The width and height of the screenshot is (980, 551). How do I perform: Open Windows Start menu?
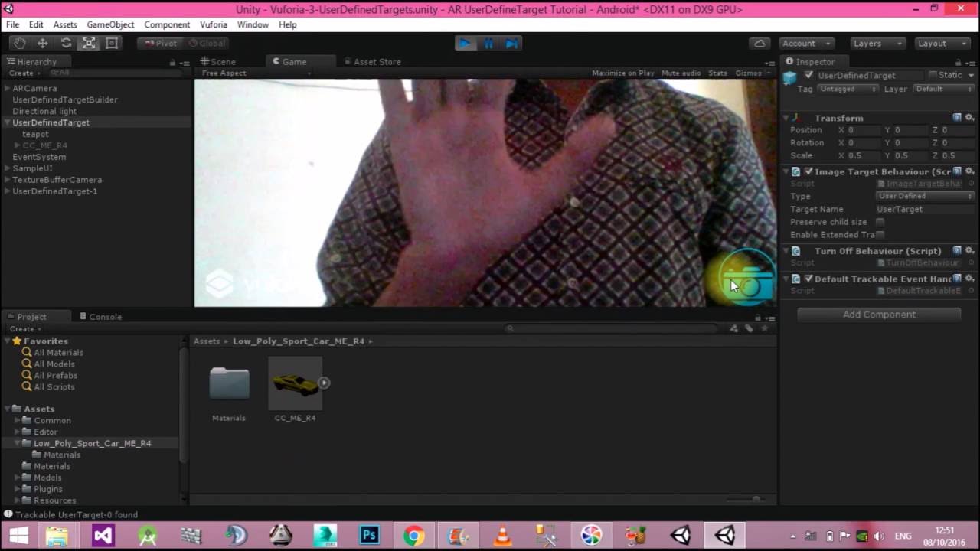[19, 535]
